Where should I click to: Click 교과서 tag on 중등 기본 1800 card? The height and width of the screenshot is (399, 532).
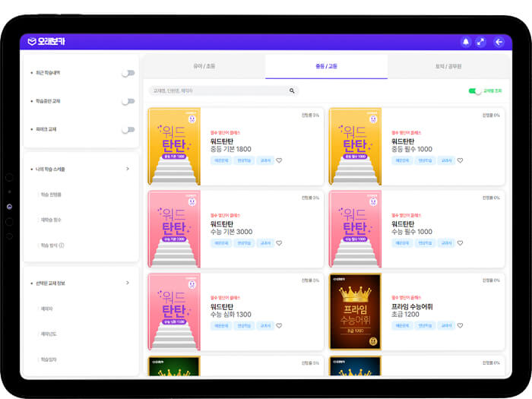[265, 160]
